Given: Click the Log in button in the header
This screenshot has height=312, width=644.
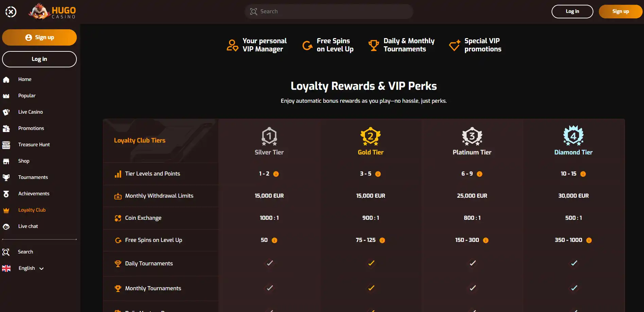Looking at the screenshot, I should (572, 11).
